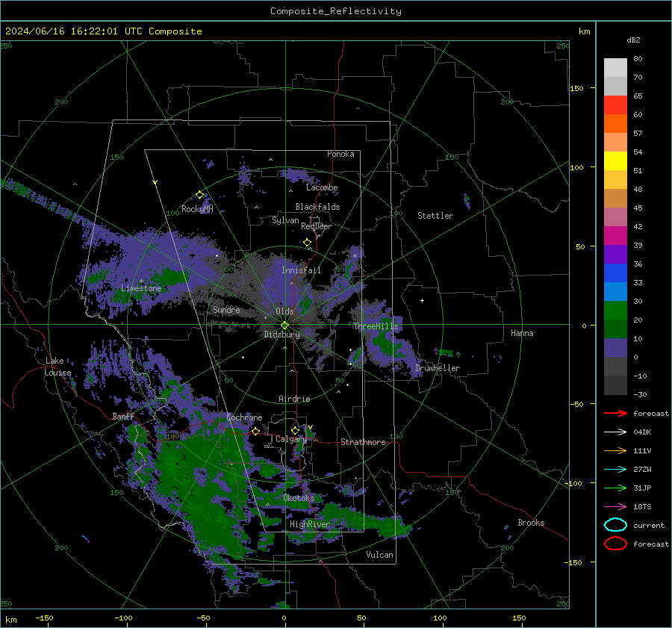Select the 54 dBZ yellow color swatch
The image size is (672, 628).
615,161
